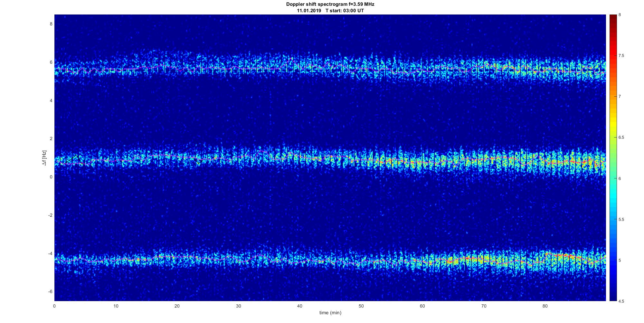Click the x-axis tick label '30'
The width and height of the screenshot is (644, 323).
tap(238, 306)
